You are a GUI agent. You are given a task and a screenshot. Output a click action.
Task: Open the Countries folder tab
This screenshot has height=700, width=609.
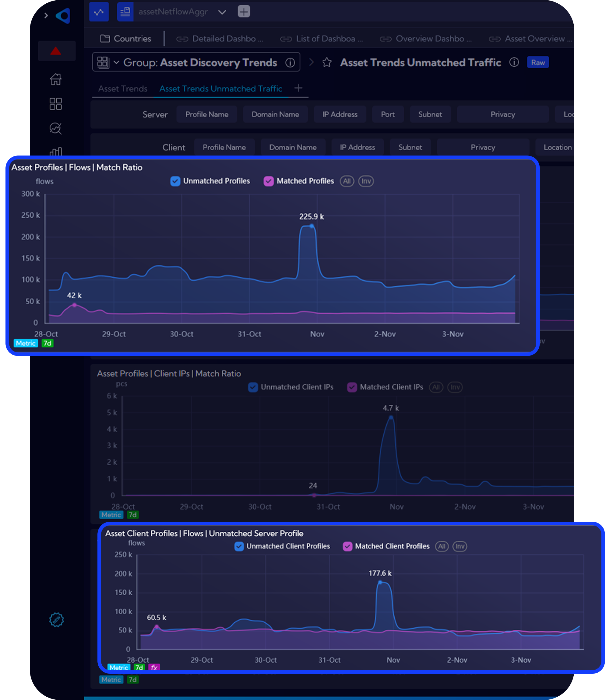(x=126, y=39)
